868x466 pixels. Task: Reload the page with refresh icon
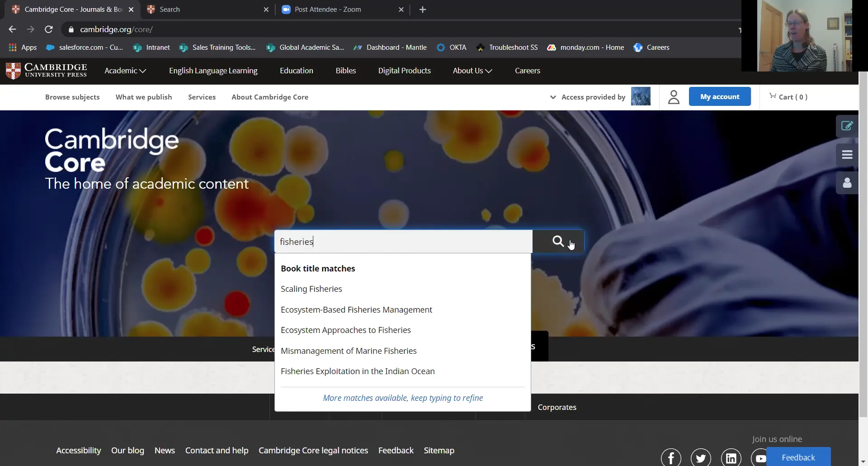click(49, 29)
